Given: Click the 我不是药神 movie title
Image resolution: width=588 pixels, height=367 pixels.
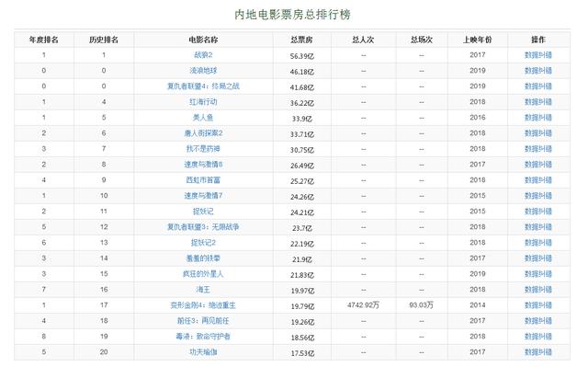Looking at the screenshot, I should pyautogui.click(x=203, y=149).
